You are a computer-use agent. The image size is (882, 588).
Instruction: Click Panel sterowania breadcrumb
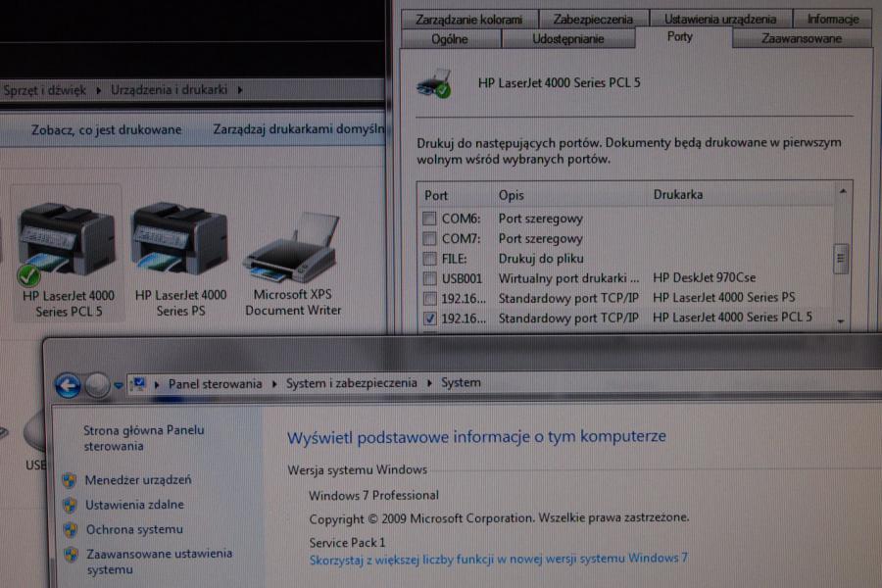pos(216,384)
